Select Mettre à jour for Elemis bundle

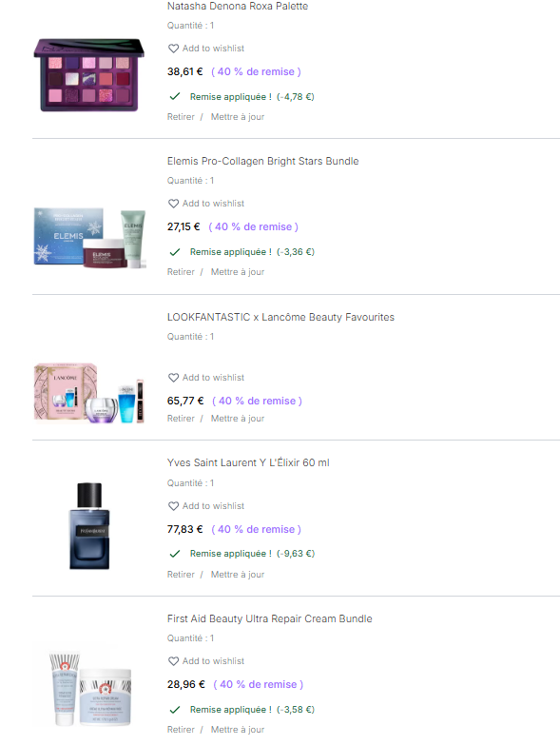click(x=238, y=272)
